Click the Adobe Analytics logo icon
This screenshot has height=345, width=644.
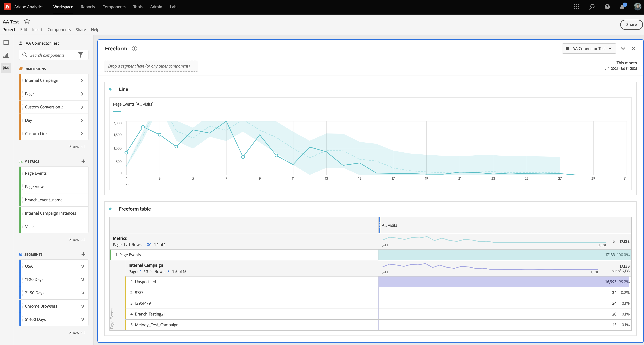pos(7,7)
